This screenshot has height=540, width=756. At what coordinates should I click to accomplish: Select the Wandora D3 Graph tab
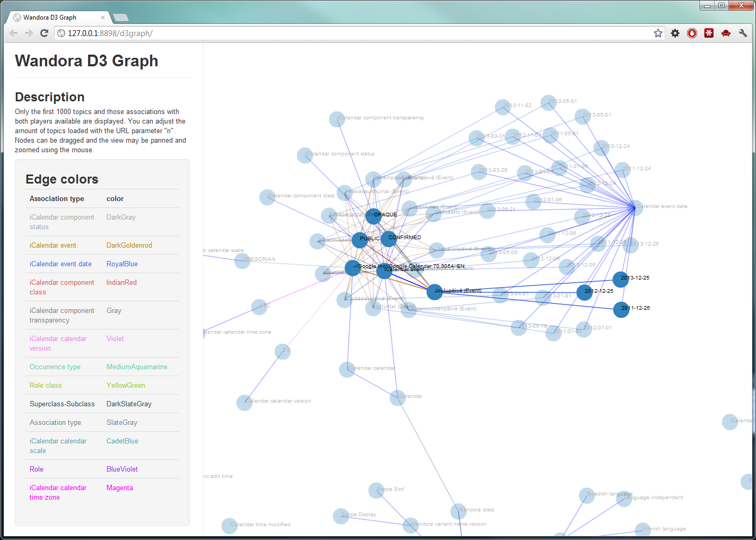point(53,18)
